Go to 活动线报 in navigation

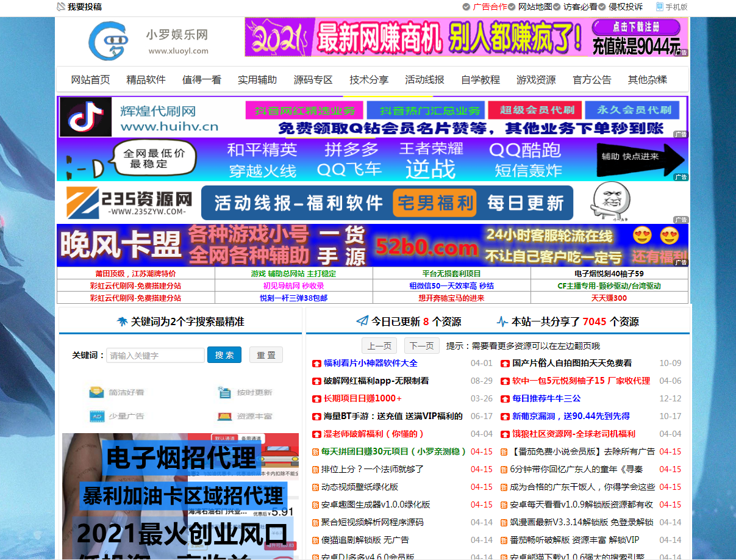click(424, 79)
